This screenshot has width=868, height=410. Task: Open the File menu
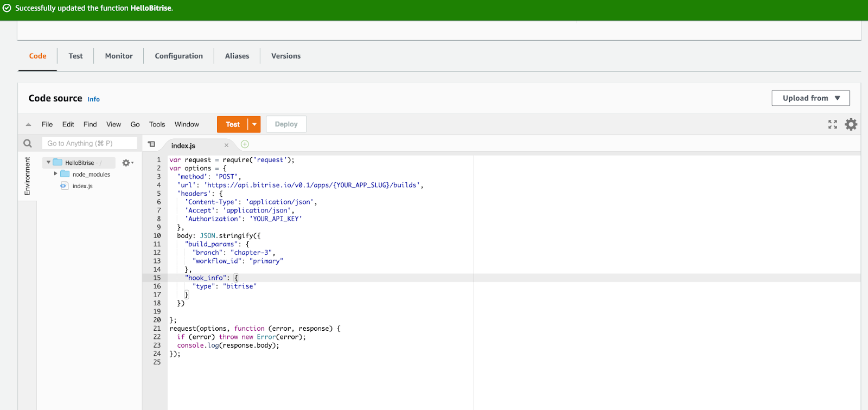47,124
